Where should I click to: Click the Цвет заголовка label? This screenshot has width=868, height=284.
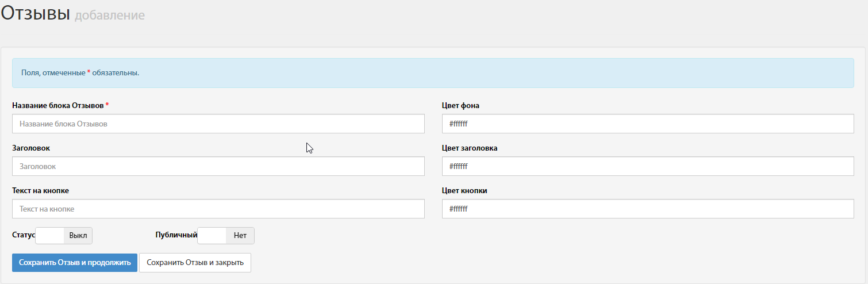coord(470,148)
